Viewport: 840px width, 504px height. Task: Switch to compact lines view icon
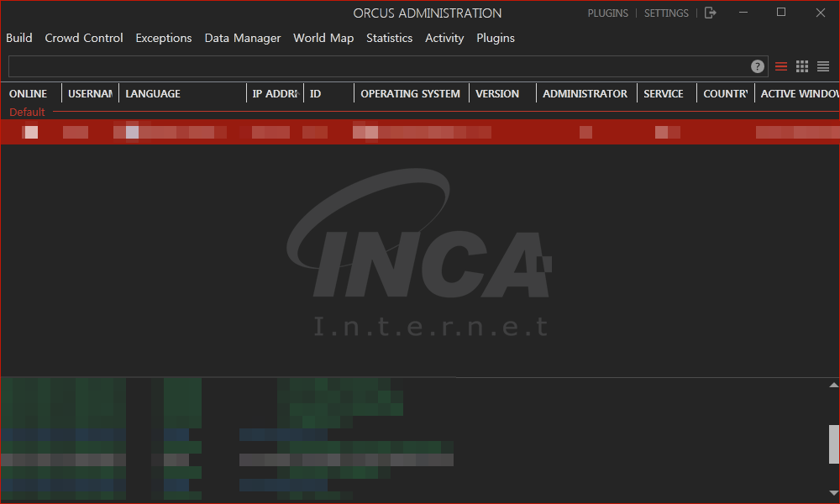(823, 66)
